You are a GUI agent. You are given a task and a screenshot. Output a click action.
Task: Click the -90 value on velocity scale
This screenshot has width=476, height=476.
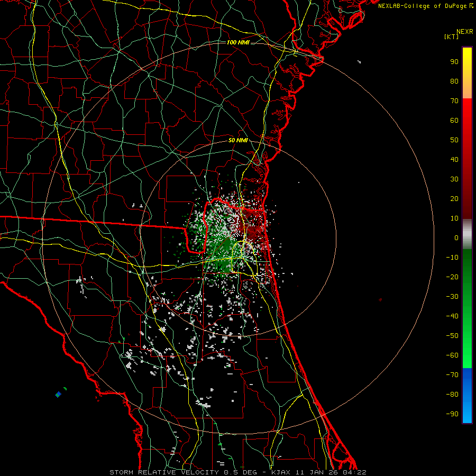coord(452,414)
